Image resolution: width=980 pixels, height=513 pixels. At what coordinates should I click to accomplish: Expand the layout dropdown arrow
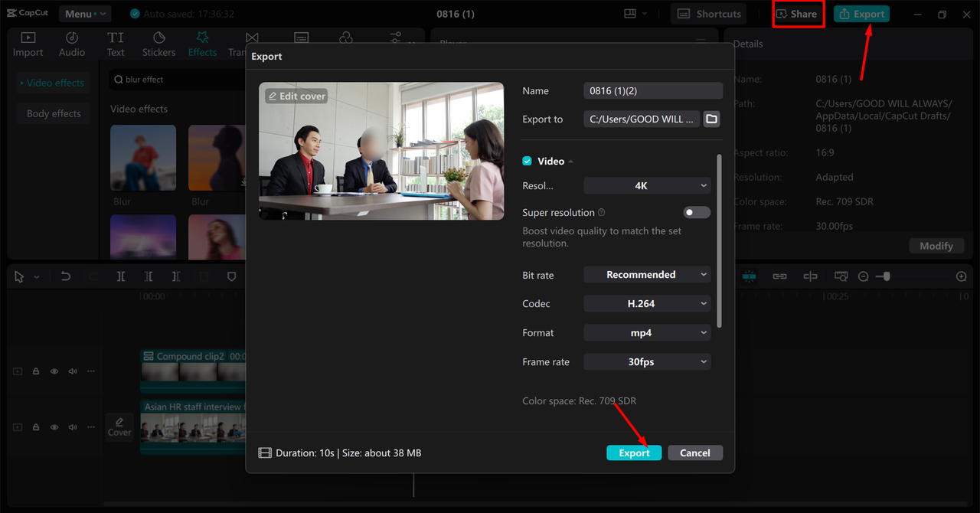click(x=645, y=14)
